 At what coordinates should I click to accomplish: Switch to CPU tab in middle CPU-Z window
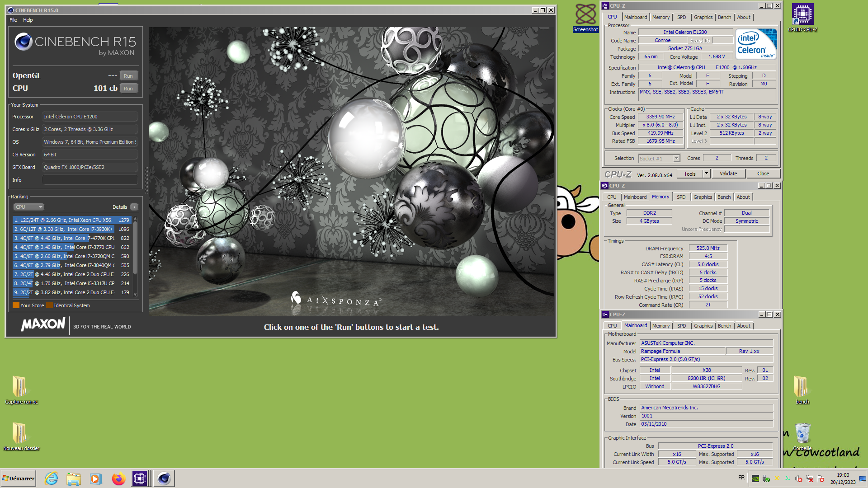click(612, 197)
